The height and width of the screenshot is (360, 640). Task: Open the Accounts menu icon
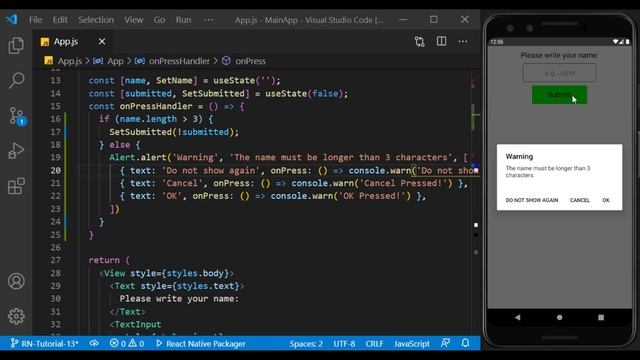16,281
